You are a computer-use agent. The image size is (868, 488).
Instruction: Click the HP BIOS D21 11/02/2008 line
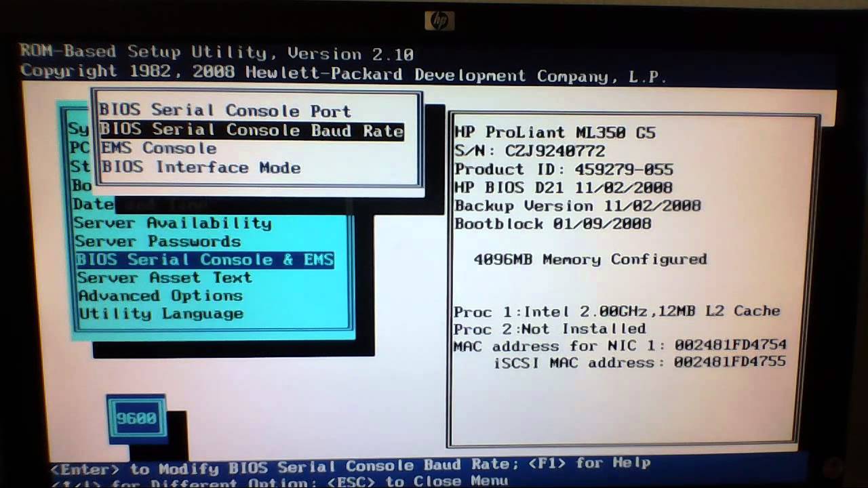tap(563, 188)
